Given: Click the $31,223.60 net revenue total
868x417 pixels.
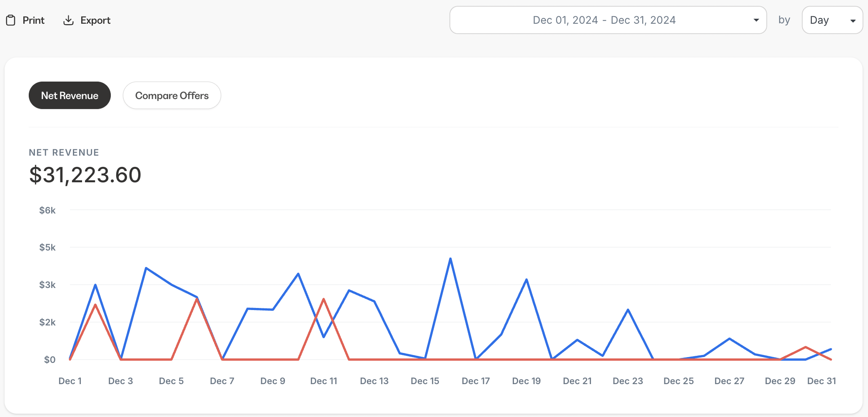Looking at the screenshot, I should pyautogui.click(x=85, y=175).
